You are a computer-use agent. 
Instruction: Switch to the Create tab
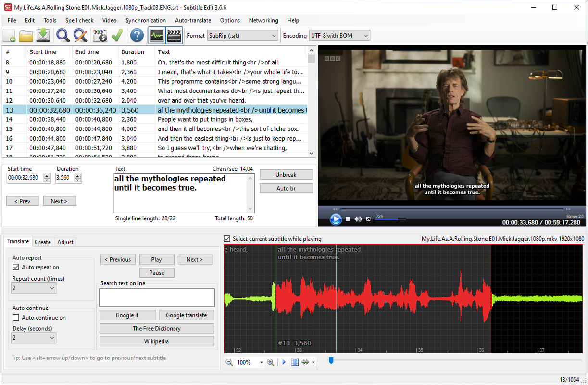(43, 242)
